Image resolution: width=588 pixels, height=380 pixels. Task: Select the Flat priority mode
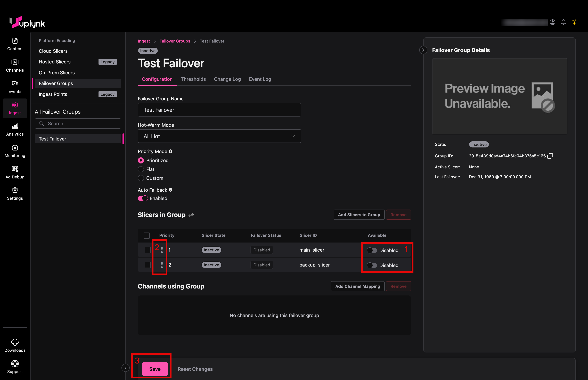141,169
